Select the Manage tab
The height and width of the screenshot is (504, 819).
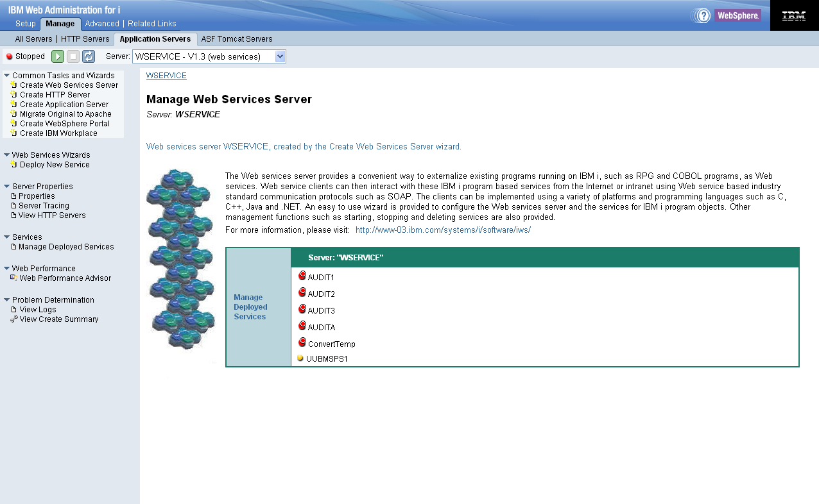[60, 24]
